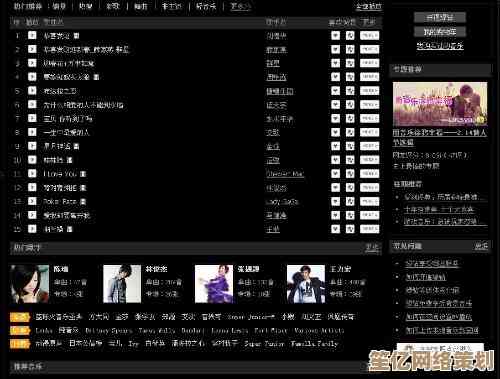Favorite the row 4 song with heart icon

coord(335,77)
